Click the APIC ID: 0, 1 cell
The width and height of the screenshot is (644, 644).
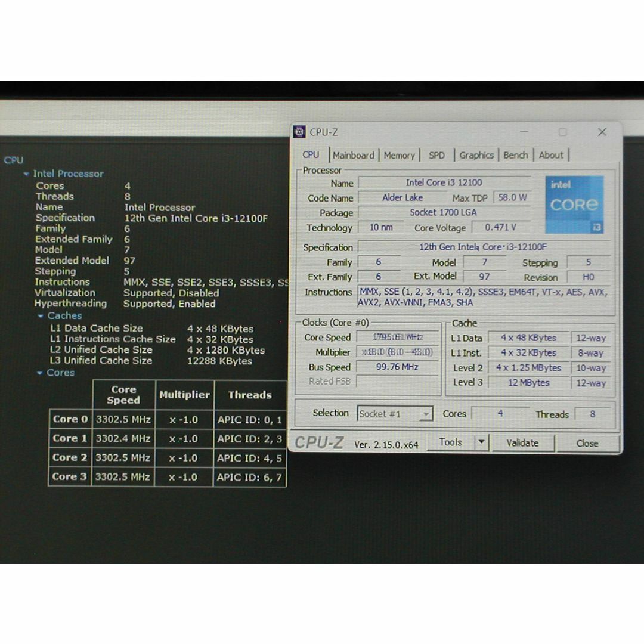250,420
